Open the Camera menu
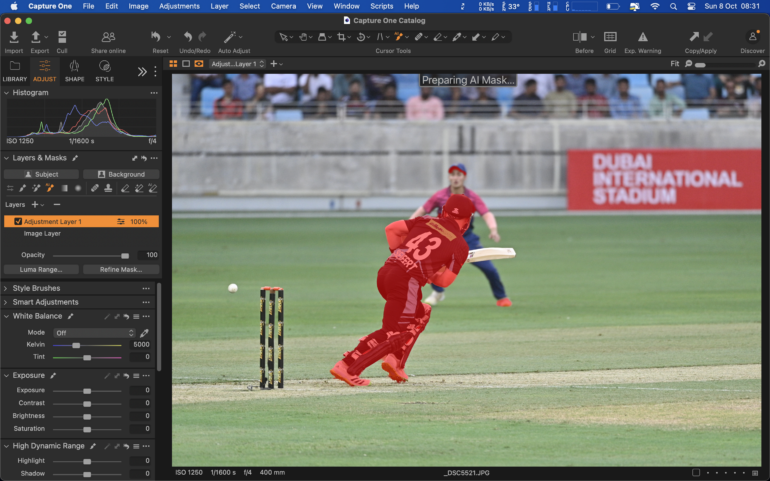Viewport: 770px width, 481px height. 283,6
